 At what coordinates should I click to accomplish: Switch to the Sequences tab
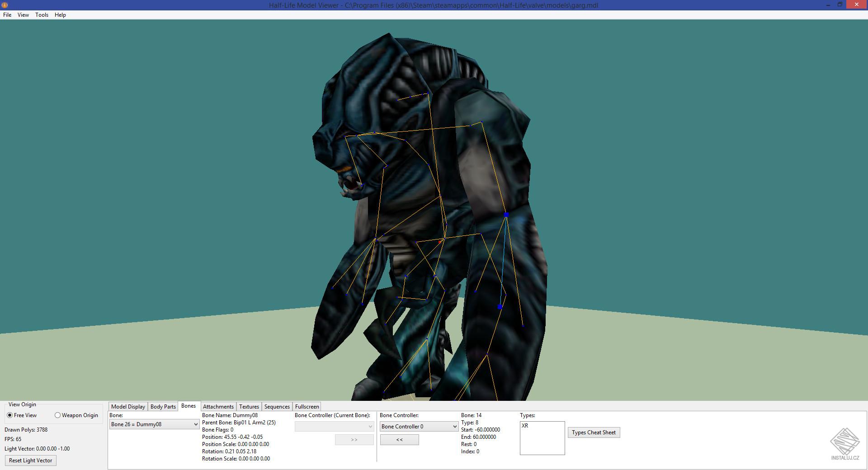[277, 406]
